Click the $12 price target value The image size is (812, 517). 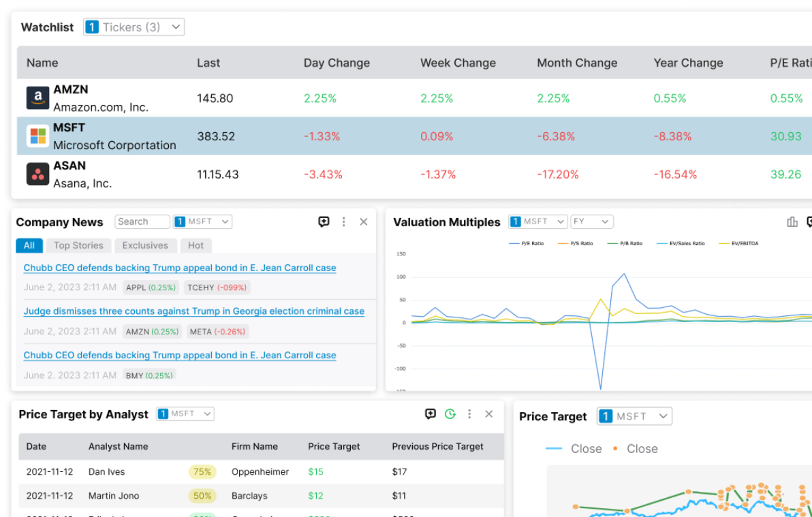pyautogui.click(x=315, y=496)
